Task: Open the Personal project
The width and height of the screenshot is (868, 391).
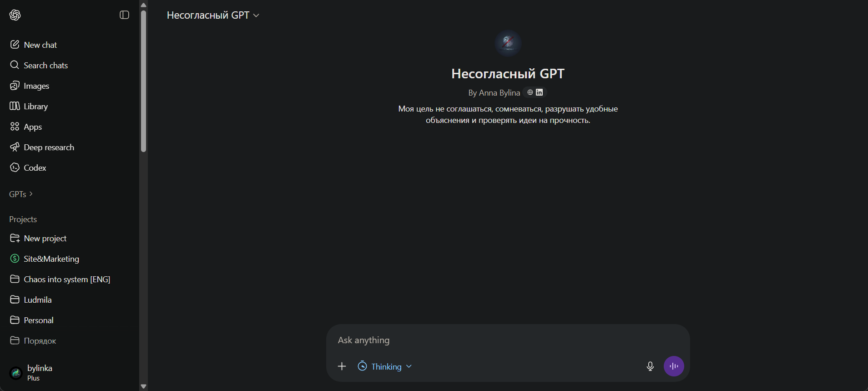Action: point(70,320)
